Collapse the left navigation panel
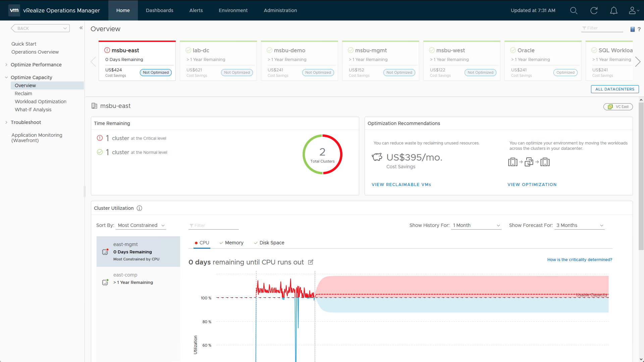The width and height of the screenshot is (644, 362). pyautogui.click(x=81, y=28)
